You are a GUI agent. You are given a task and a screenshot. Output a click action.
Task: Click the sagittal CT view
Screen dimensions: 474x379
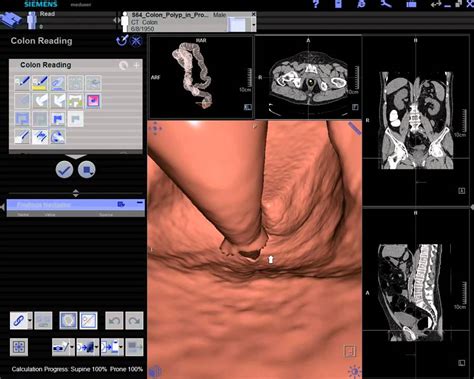pyautogui.click(x=416, y=292)
